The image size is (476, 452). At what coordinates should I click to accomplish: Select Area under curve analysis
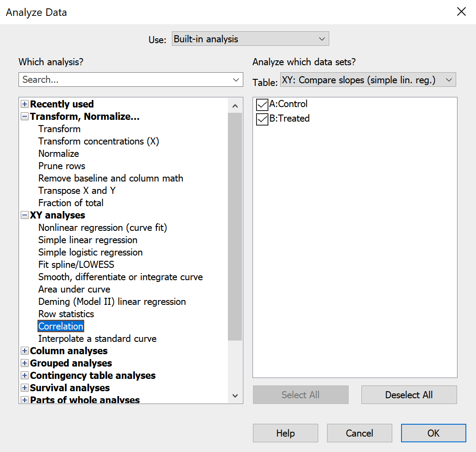(74, 289)
